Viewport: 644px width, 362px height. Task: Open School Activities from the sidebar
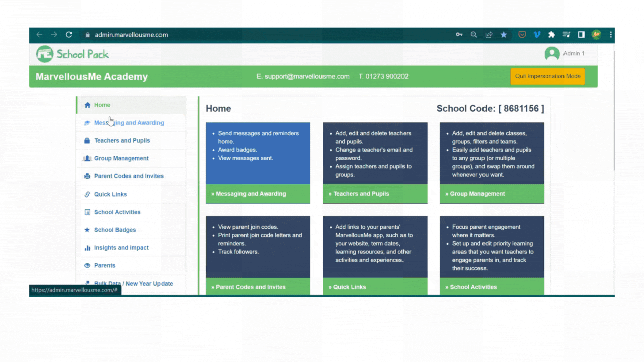(117, 212)
